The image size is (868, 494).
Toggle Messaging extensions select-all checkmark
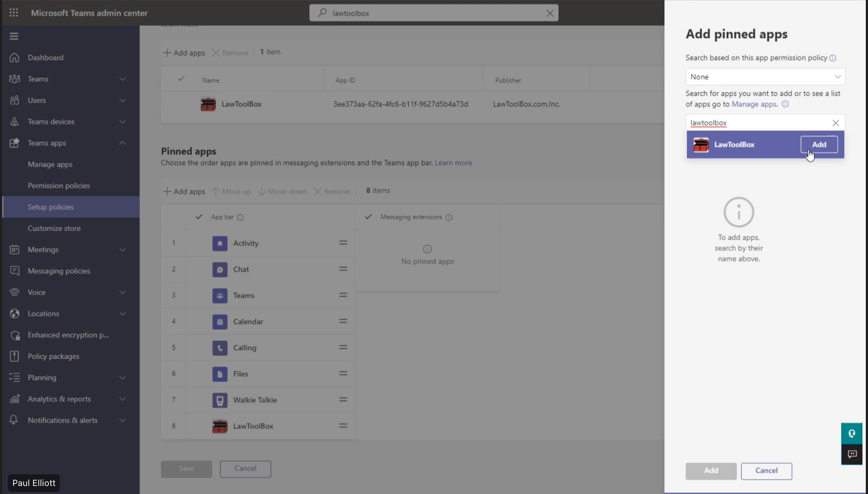click(368, 217)
